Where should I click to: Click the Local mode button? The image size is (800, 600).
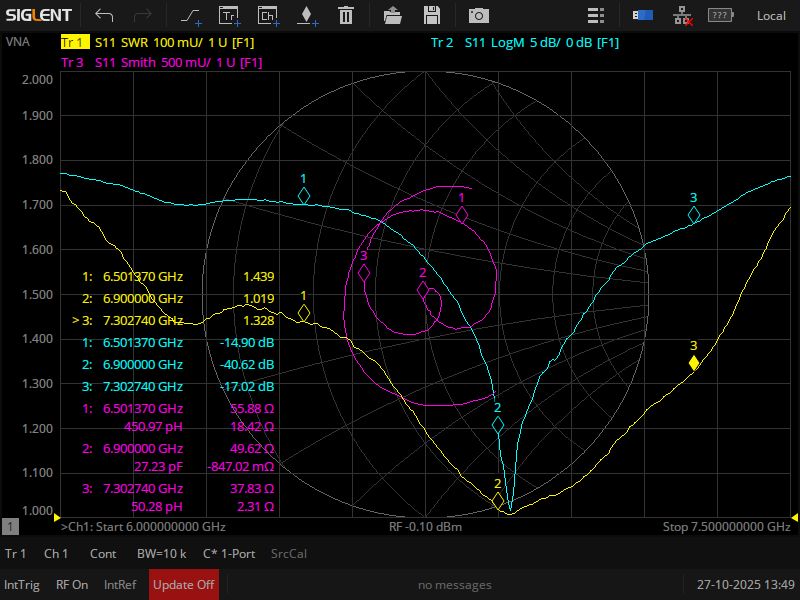click(770, 15)
